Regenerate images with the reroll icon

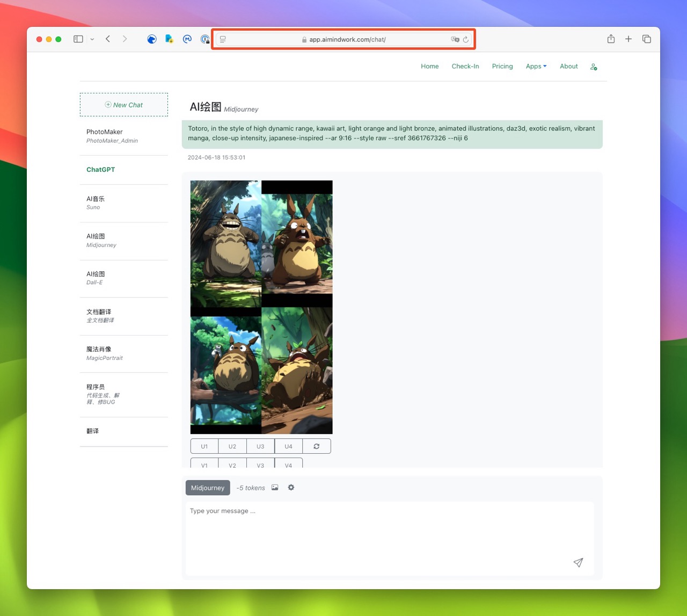[x=317, y=446]
